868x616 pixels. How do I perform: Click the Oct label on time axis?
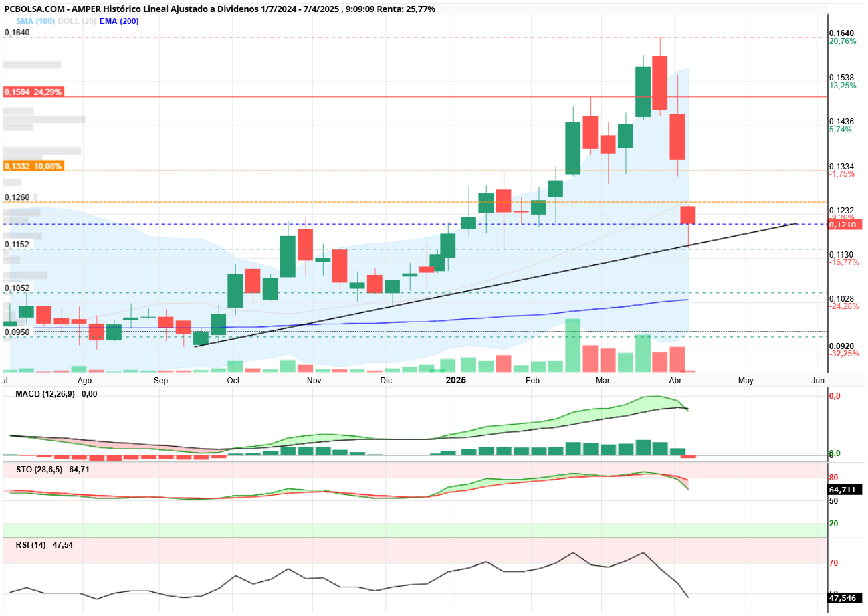(233, 380)
